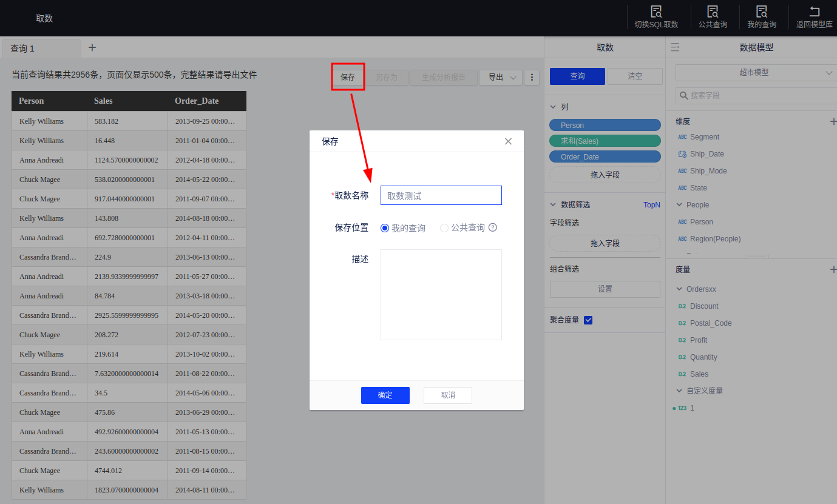Toggle the 聚合度量 checkbox
The image size is (837, 504).
pos(588,320)
